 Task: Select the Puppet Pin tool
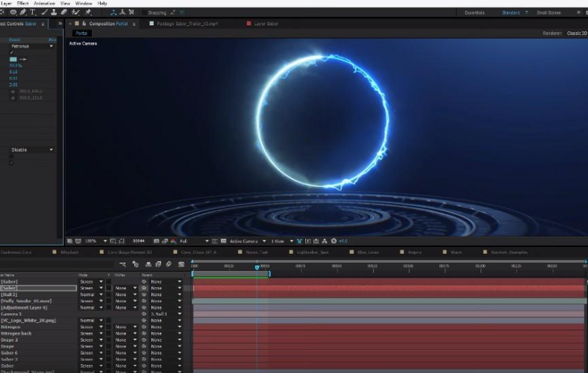pos(89,13)
